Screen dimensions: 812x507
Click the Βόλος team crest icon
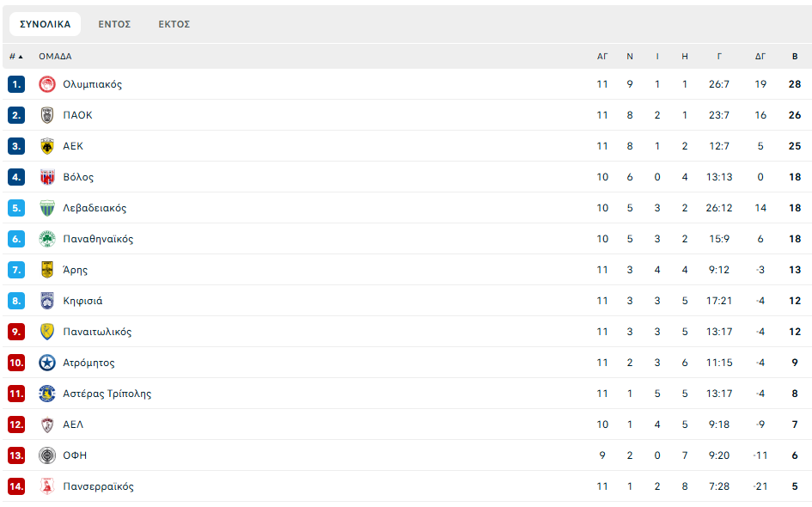pyautogui.click(x=47, y=177)
